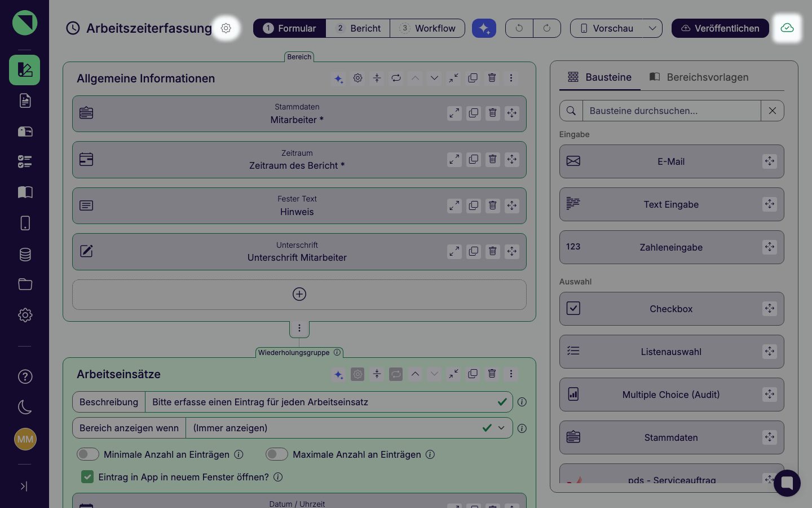This screenshot has height=508, width=812.
Task: Focus the Bausteine durchsuchen search box
Action: pyautogui.click(x=672, y=111)
